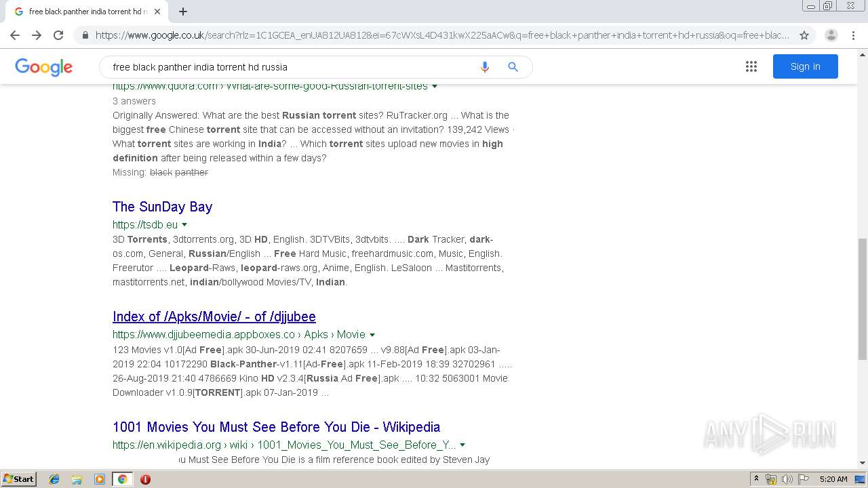Open The SunDay Bay result

(x=163, y=207)
